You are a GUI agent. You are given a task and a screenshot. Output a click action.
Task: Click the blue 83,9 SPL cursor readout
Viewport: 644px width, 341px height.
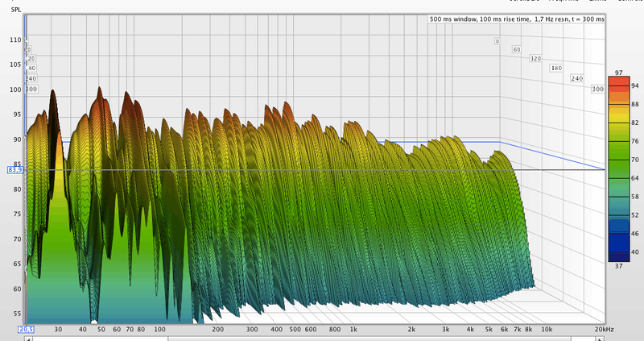(x=15, y=169)
